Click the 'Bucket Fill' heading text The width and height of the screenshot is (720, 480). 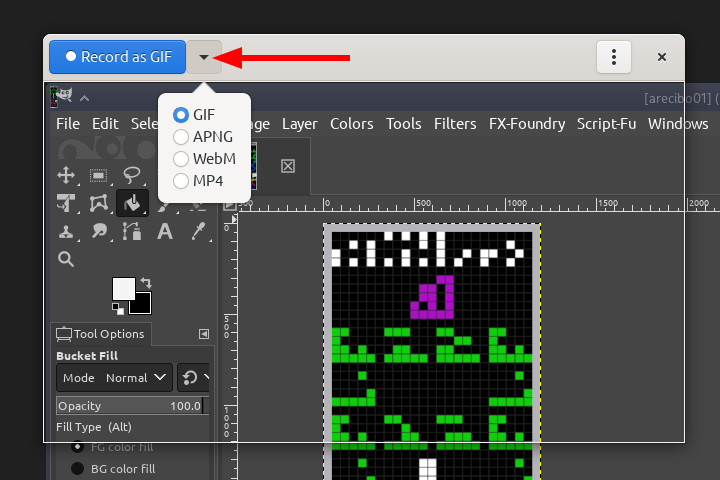point(87,356)
